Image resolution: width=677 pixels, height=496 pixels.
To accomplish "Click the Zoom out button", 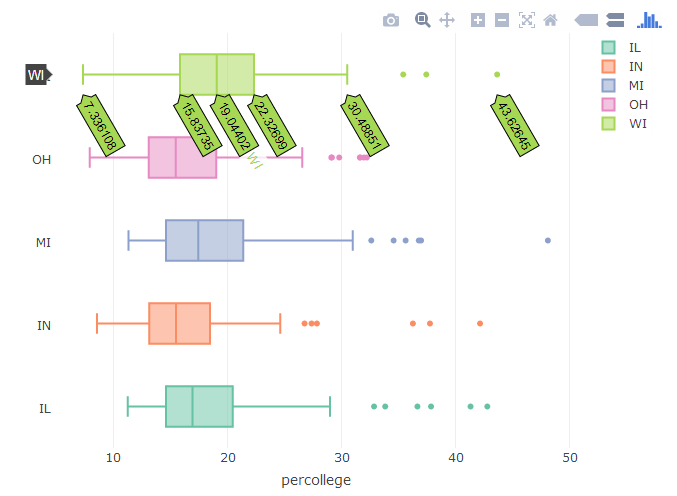I will click(502, 20).
